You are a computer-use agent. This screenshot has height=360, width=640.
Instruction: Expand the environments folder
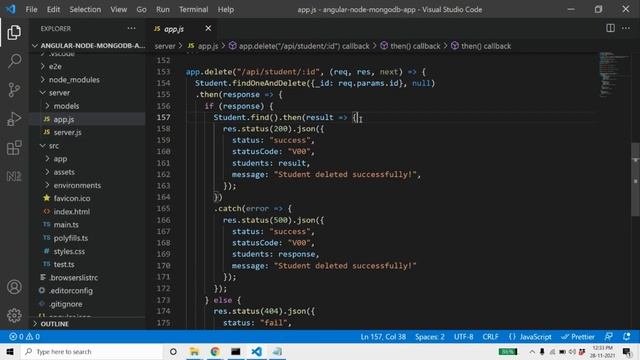pos(77,185)
